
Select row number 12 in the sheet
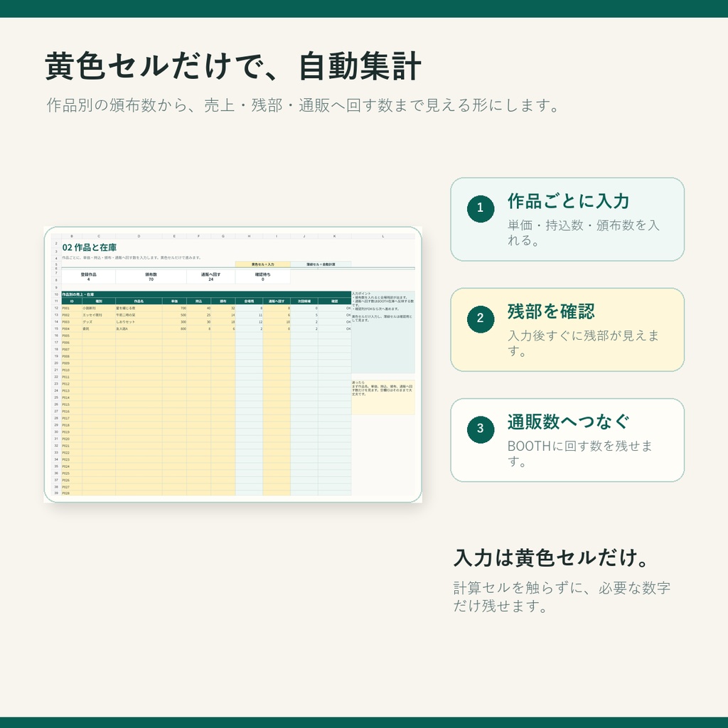pos(56,308)
